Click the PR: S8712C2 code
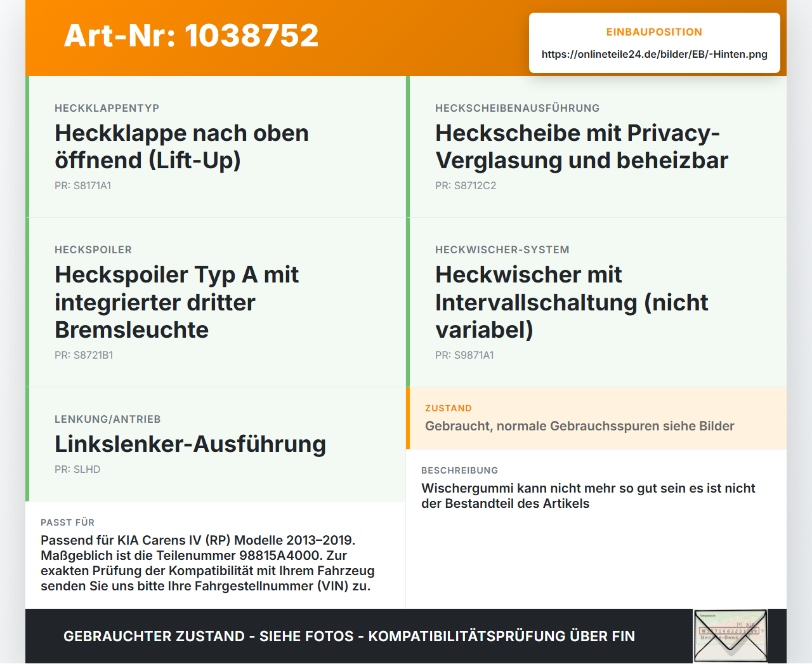The width and height of the screenshot is (812, 664). [466, 185]
